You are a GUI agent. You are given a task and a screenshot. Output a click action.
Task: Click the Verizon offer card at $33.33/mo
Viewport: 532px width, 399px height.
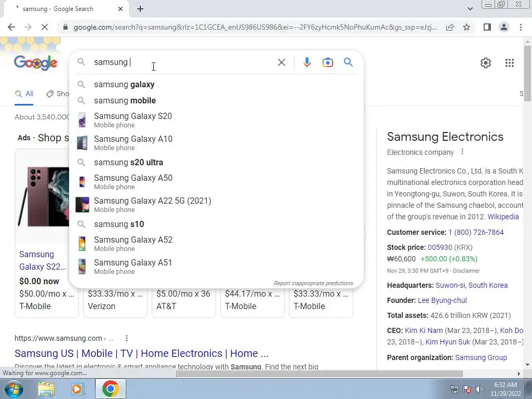point(115,303)
